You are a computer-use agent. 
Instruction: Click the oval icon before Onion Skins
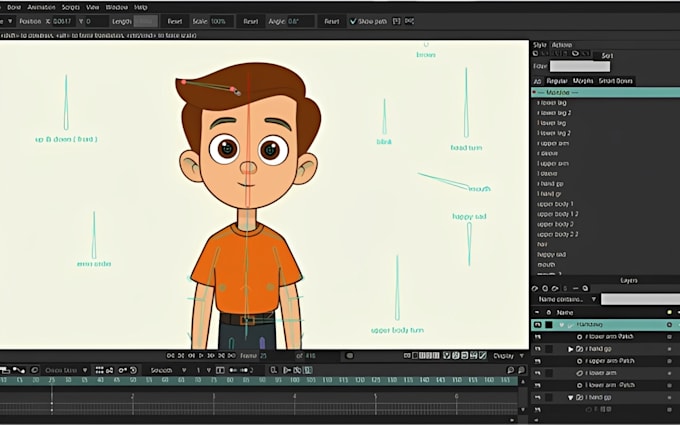[x=34, y=370]
